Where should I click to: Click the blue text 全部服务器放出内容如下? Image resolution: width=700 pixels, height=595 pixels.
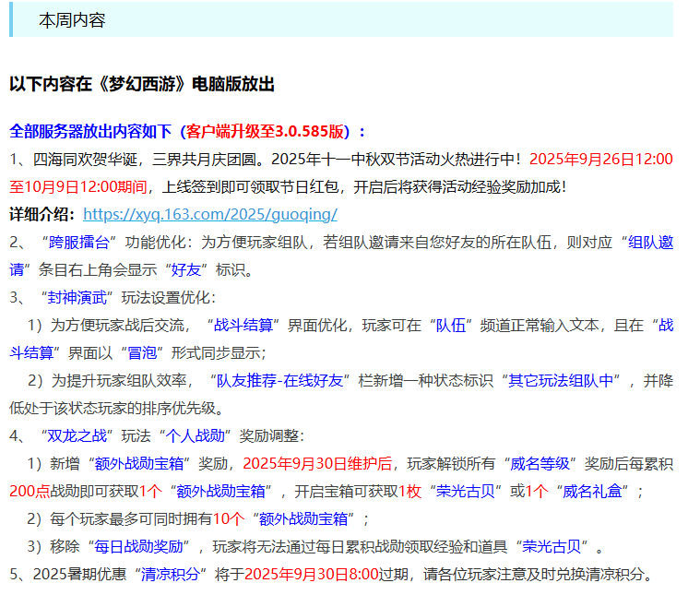[x=90, y=132]
